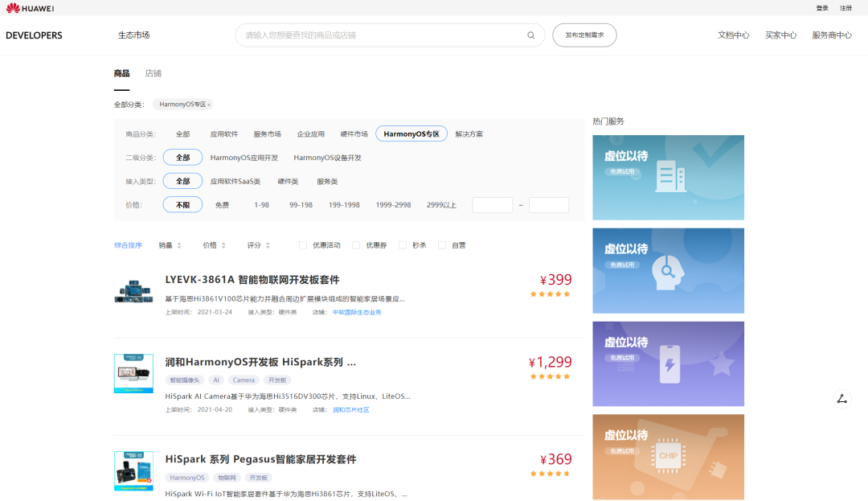
Task: Enable the 优惠券 checkbox
Action: (356, 245)
